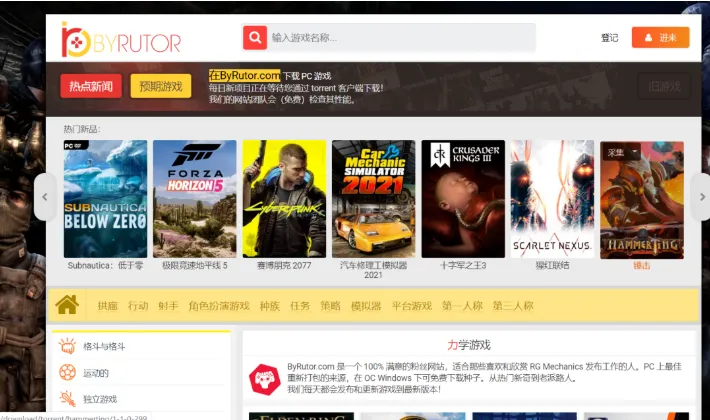Select the 平台游戏 platformer category
Image resolution: width=710 pixels, height=420 pixels.
tap(412, 306)
